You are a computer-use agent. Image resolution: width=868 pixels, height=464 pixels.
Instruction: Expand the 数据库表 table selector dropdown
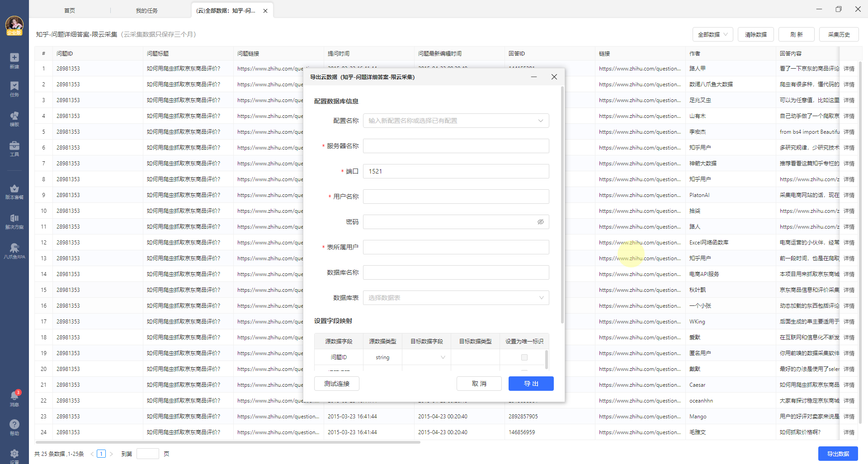[x=541, y=298]
